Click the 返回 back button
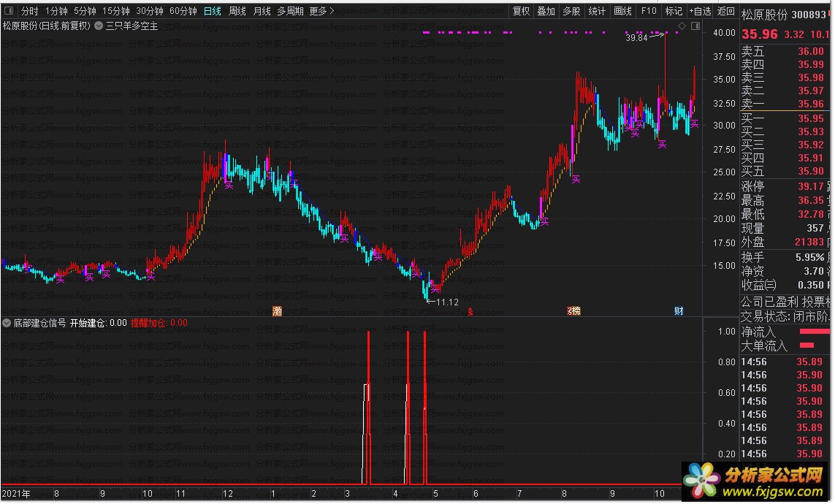Viewport: 835px width, 504px height. coord(725,11)
